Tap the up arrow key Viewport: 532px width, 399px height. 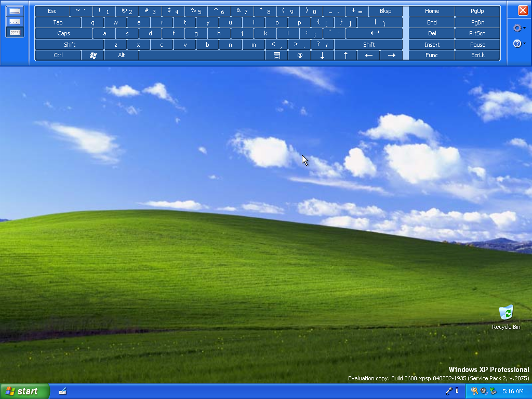click(345, 55)
